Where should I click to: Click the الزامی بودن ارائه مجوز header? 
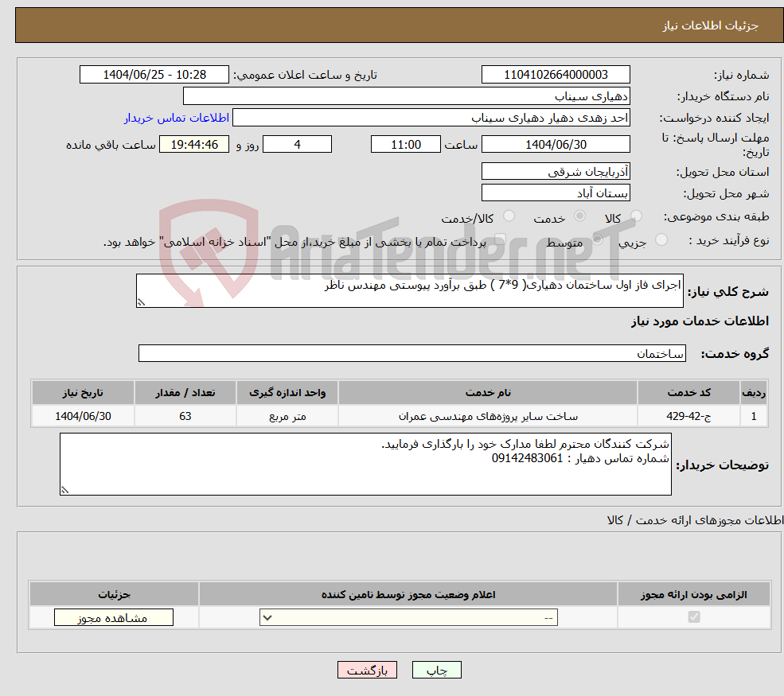coord(694,594)
